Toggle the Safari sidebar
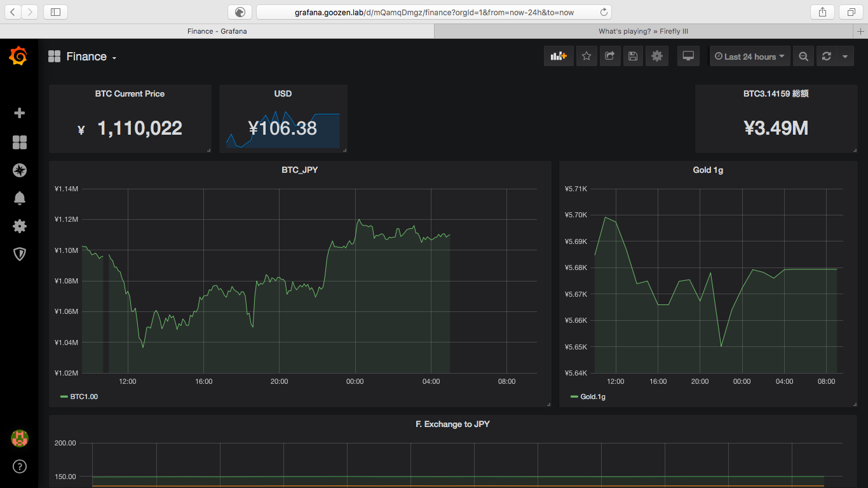Screen dimensions: 868x488 [55, 11]
